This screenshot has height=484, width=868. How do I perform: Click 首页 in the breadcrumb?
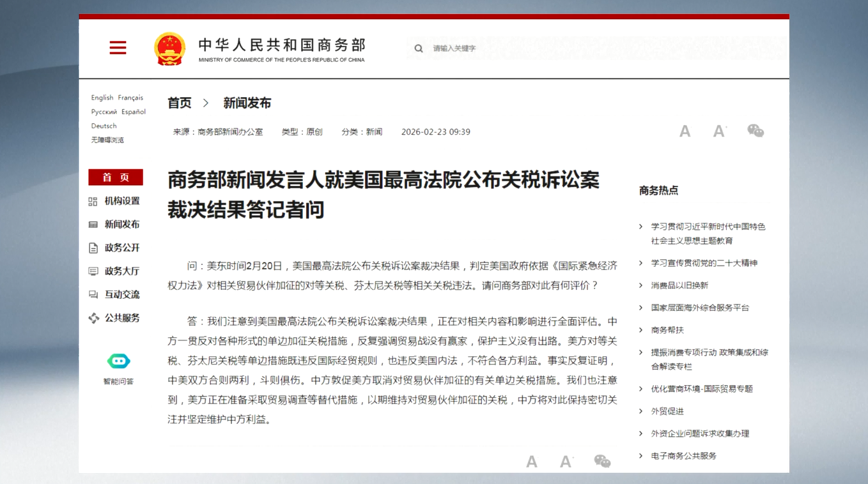180,103
